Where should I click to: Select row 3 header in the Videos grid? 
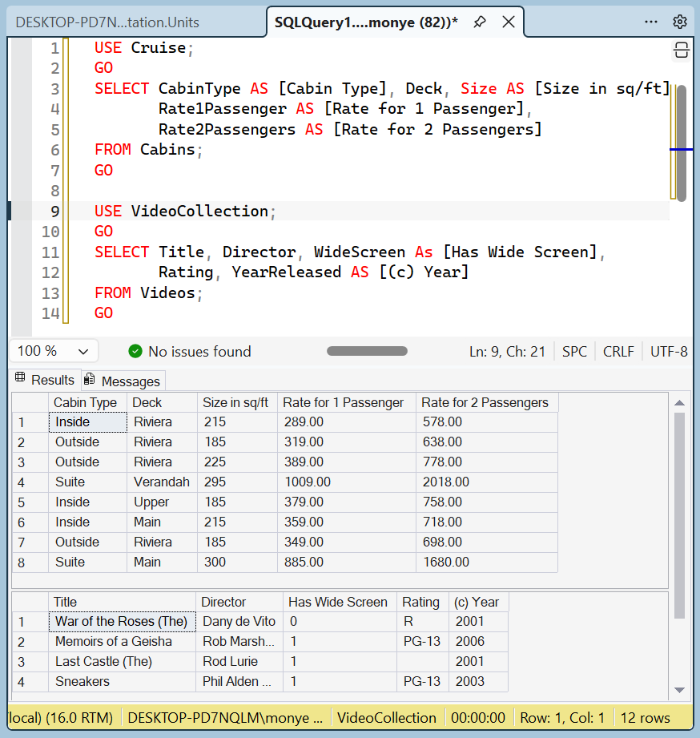[x=30, y=662]
